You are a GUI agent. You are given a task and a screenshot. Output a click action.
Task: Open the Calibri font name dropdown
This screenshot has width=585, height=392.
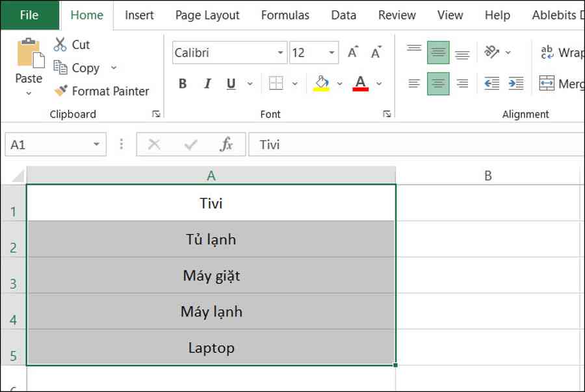click(x=280, y=53)
